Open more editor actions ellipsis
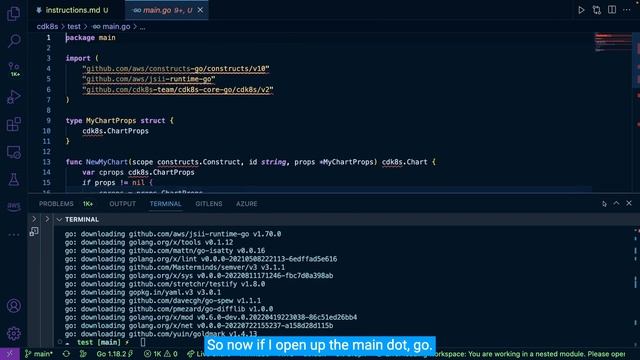This screenshot has width=640, height=360. [x=627, y=10]
